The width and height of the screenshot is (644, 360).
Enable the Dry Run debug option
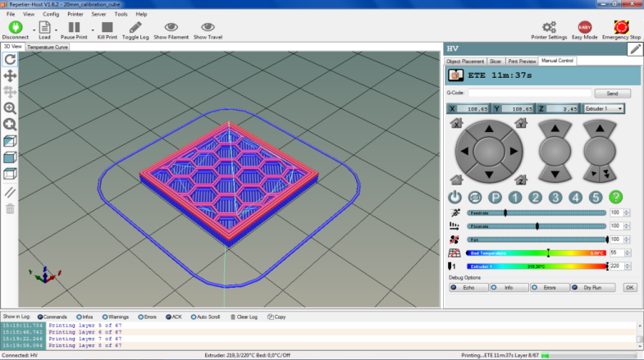591,288
